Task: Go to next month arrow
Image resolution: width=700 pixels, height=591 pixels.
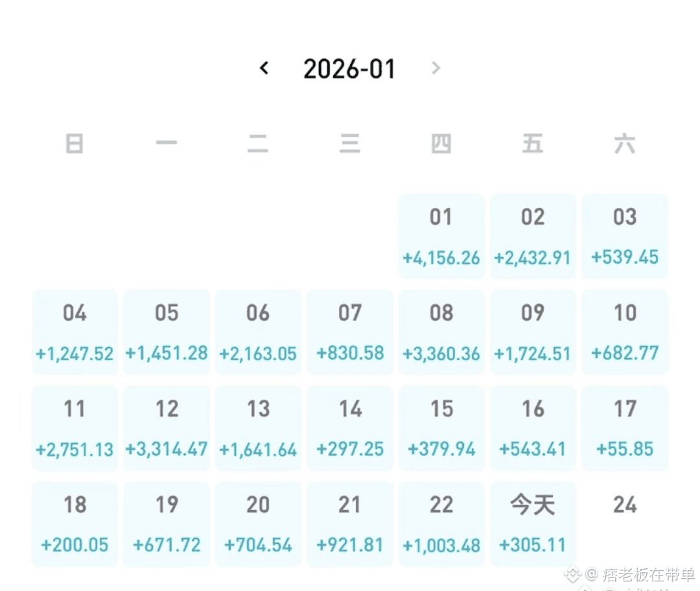Action: pyautogui.click(x=436, y=68)
